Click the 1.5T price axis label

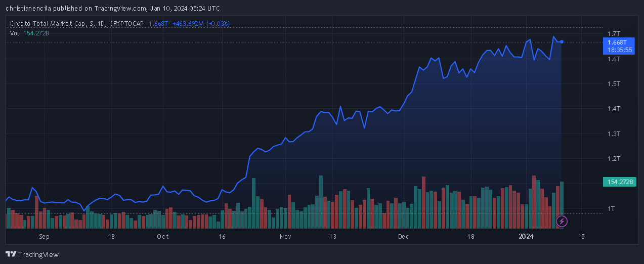(x=614, y=83)
